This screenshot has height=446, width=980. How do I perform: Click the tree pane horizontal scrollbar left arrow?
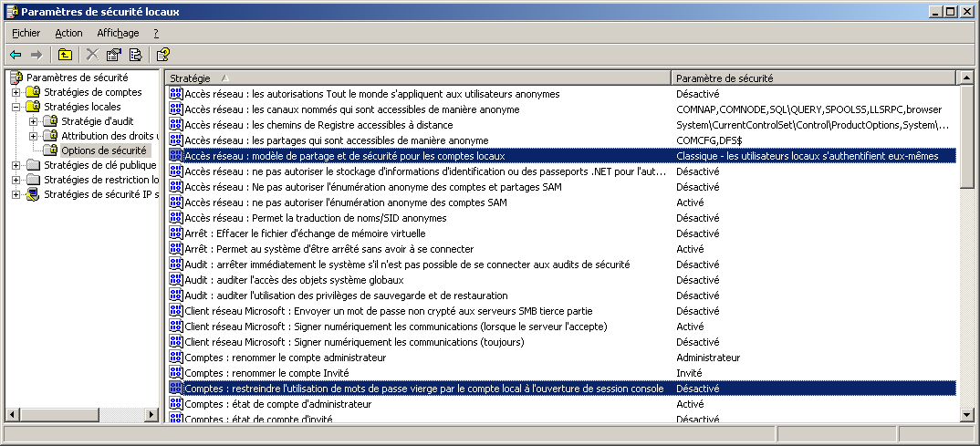tap(13, 414)
